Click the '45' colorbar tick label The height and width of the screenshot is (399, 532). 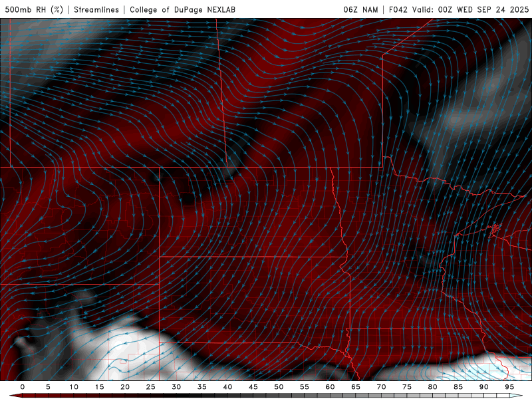tap(253, 387)
